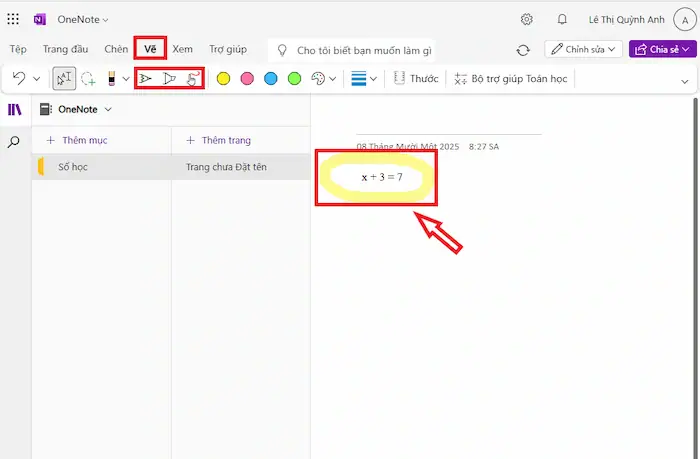Expand the line thickness dropdown
This screenshot has width=700, height=459.
coord(365,78)
